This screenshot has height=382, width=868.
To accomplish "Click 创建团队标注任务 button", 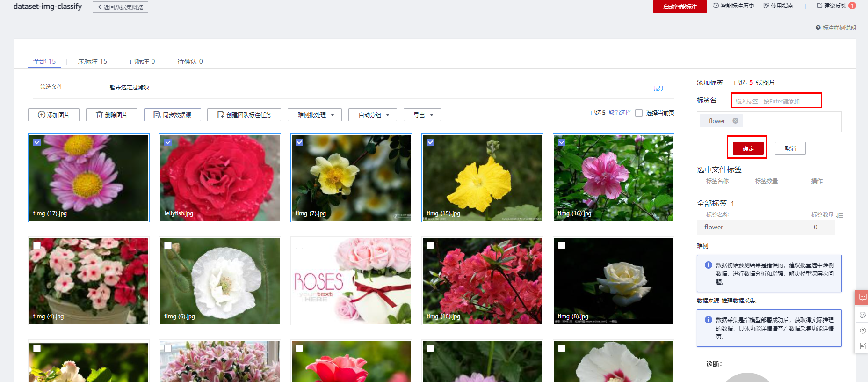I will (x=244, y=115).
